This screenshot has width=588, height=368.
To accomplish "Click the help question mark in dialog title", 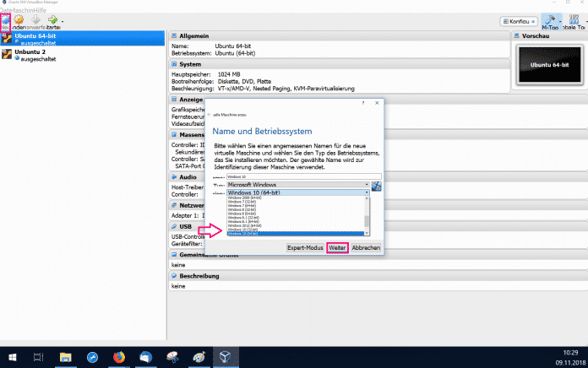I will (362, 102).
